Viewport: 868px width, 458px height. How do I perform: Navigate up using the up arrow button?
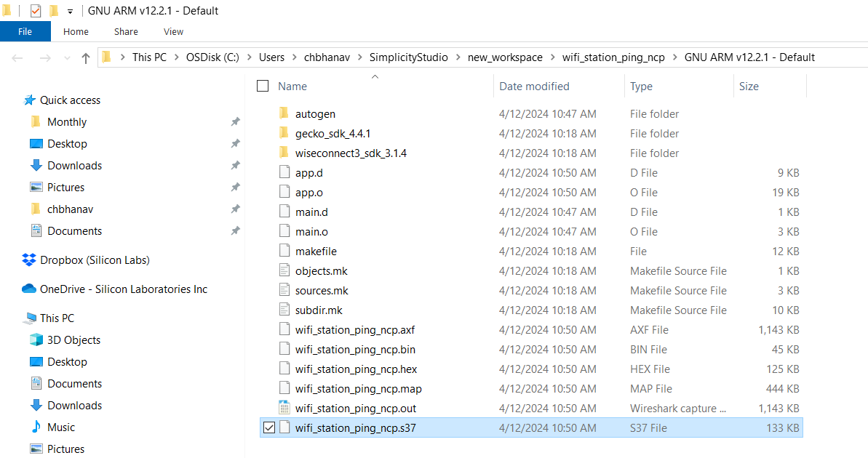coord(85,57)
